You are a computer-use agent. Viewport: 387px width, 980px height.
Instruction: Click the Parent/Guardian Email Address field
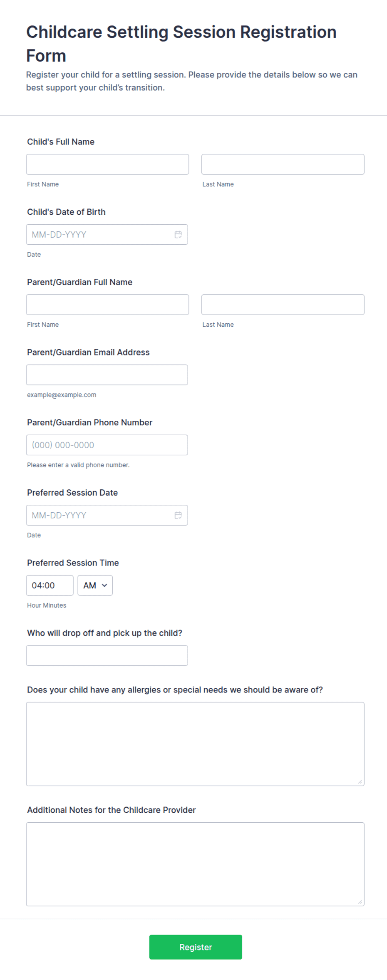[107, 375]
